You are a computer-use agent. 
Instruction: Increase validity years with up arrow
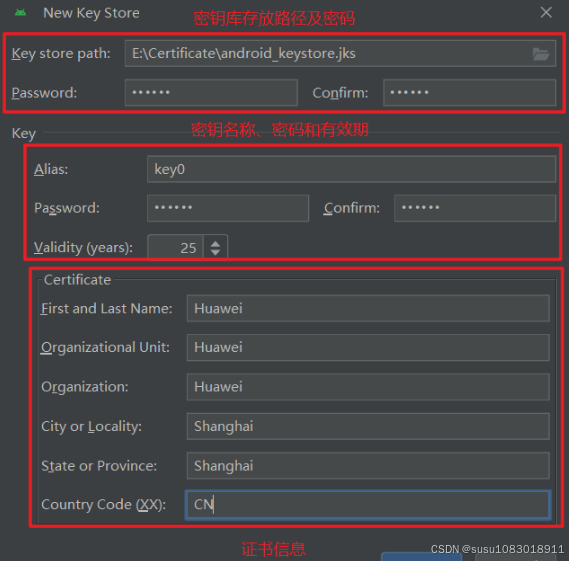(215, 243)
